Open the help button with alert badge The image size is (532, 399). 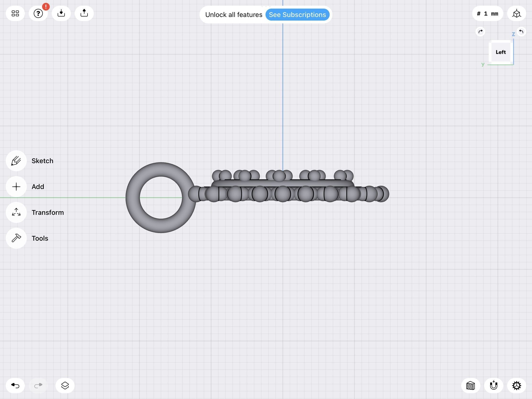coord(38,13)
